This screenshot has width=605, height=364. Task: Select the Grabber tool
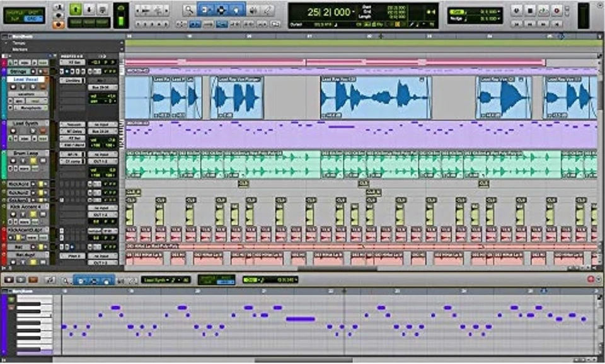point(236,9)
